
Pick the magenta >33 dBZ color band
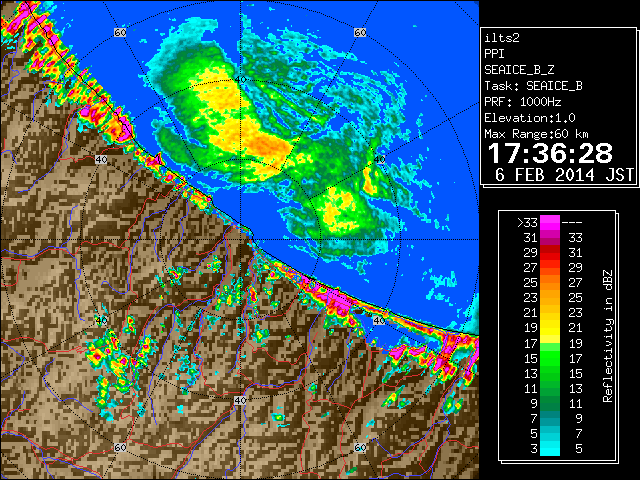pos(550,223)
